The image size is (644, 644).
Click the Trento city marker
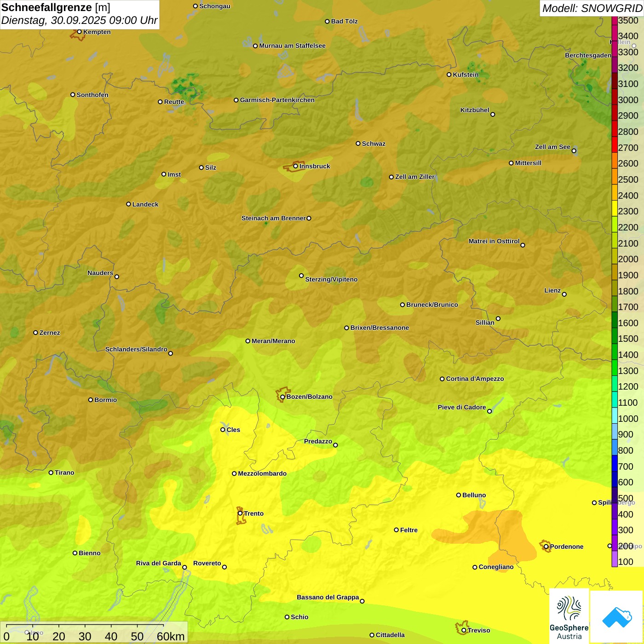click(240, 513)
